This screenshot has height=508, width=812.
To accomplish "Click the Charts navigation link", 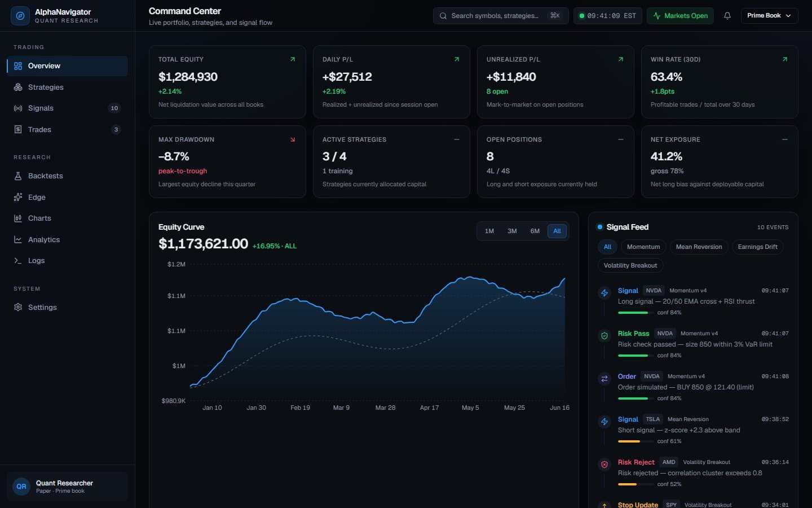I will click(x=67, y=218).
